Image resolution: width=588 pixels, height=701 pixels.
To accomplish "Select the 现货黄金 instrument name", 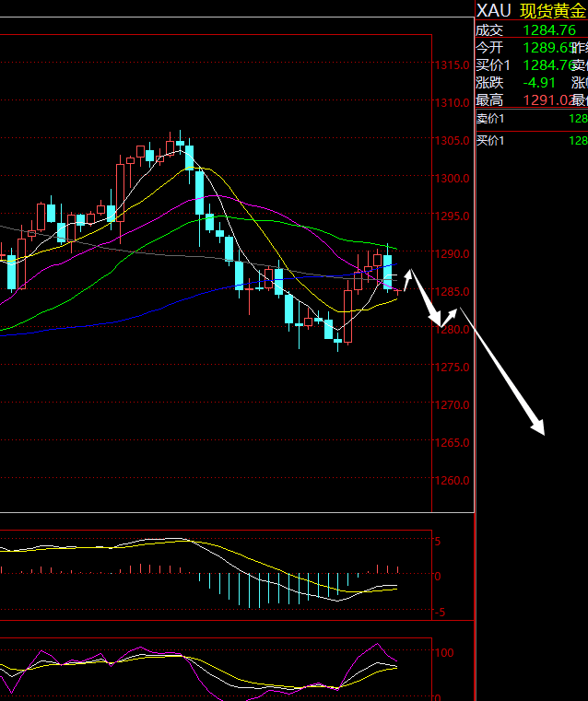I will click(554, 11).
